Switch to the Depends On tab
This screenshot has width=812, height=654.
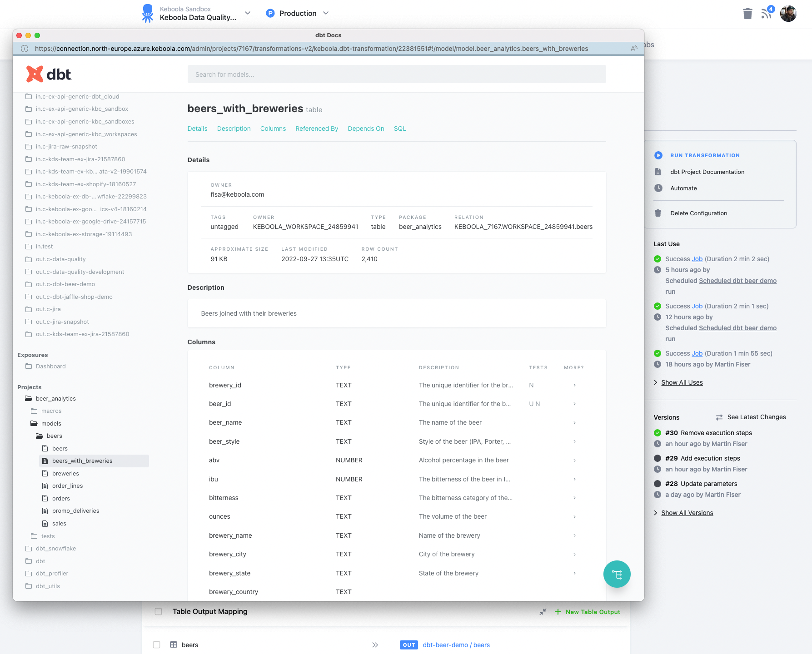(366, 129)
